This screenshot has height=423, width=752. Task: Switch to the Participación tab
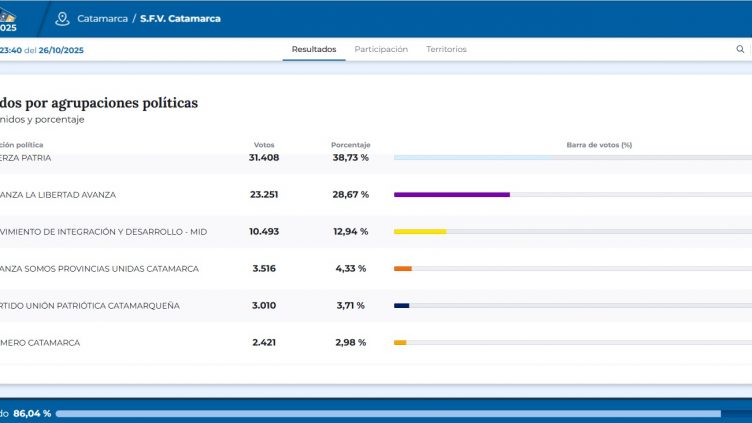(x=381, y=49)
